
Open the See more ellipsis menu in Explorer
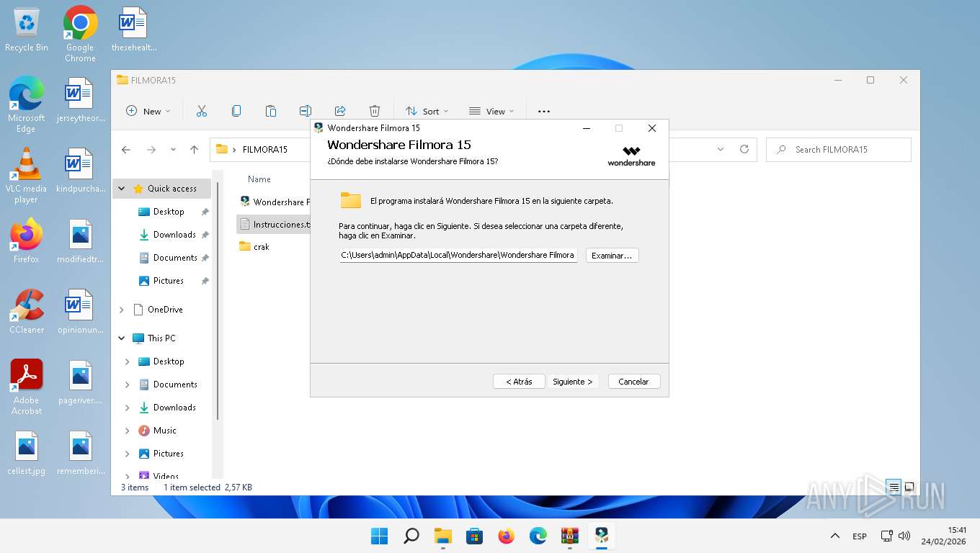[x=544, y=111]
